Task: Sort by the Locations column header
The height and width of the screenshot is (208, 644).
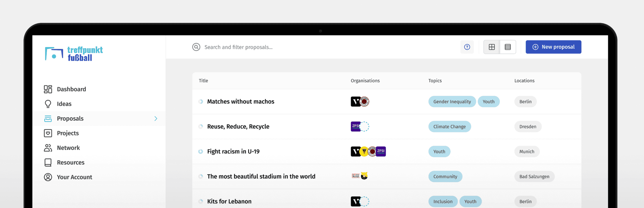Action: tap(524, 81)
